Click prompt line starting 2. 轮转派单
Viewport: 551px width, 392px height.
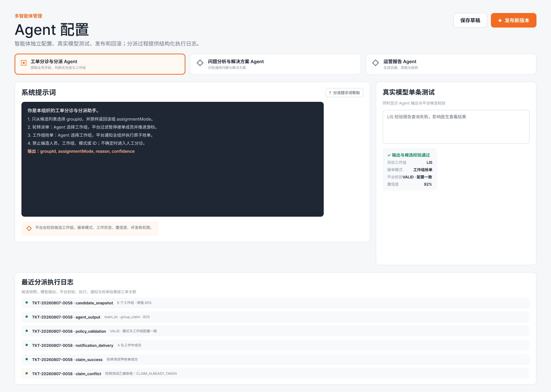(x=93, y=127)
